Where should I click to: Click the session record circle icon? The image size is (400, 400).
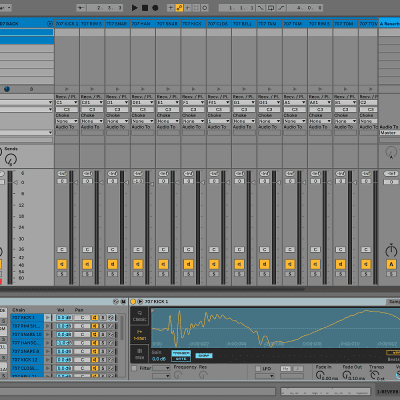point(205,8)
